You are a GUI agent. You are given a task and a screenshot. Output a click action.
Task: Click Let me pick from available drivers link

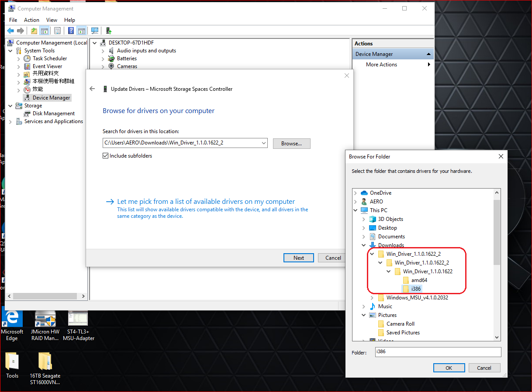tap(206, 202)
